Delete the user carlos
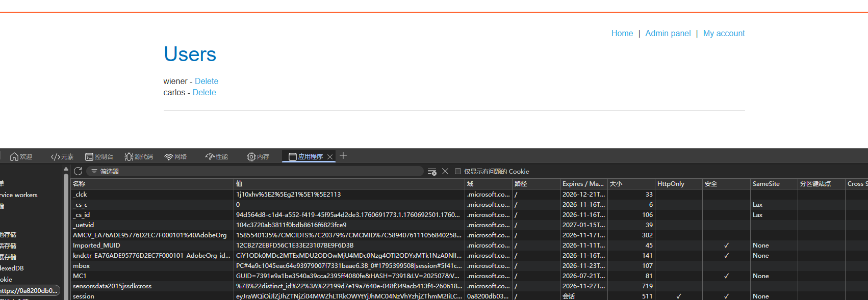This screenshot has height=300, width=868. click(204, 93)
